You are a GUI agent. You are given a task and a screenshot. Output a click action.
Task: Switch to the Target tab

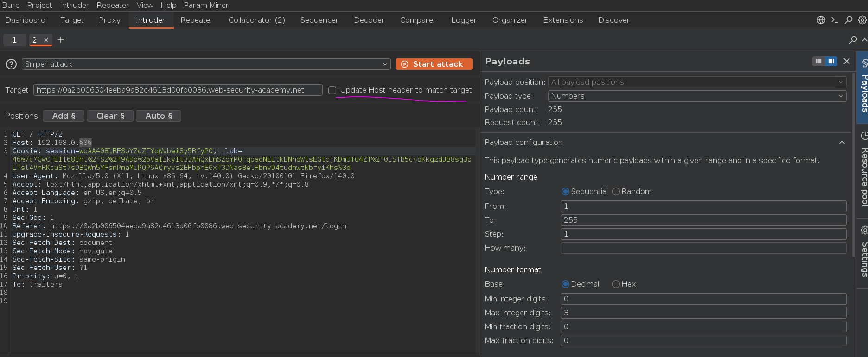coord(72,20)
